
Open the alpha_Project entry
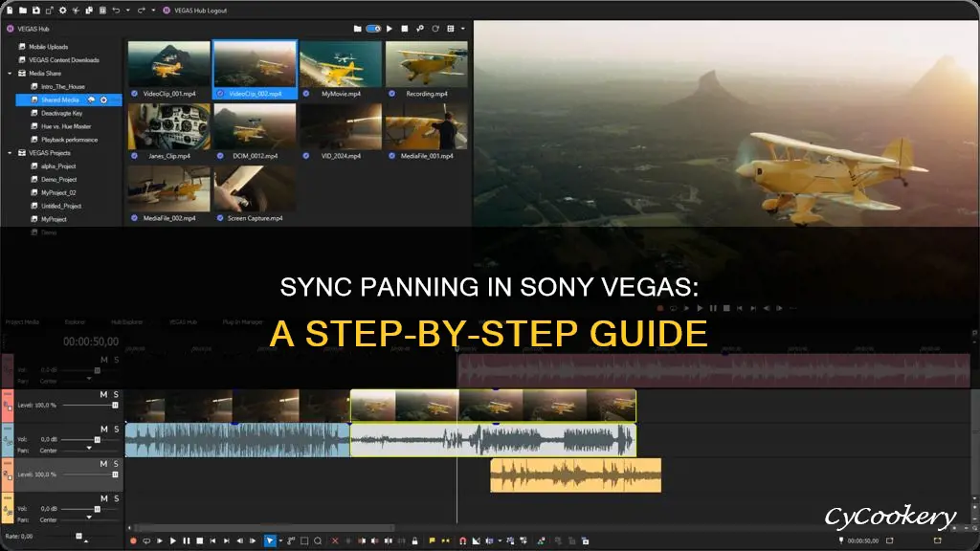pyautogui.click(x=58, y=166)
